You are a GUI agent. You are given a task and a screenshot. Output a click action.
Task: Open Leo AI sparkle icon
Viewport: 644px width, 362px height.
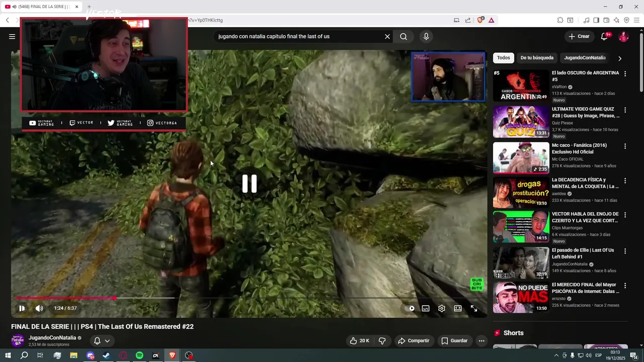click(616, 20)
